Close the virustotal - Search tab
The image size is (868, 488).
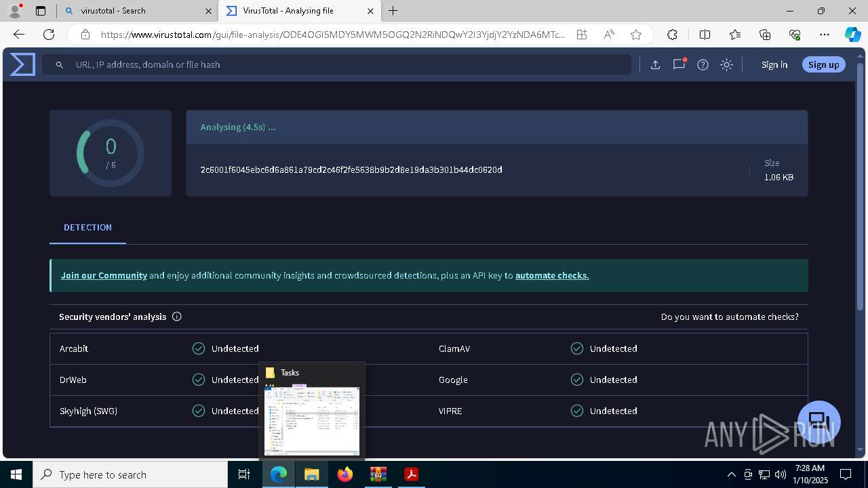coord(208,11)
